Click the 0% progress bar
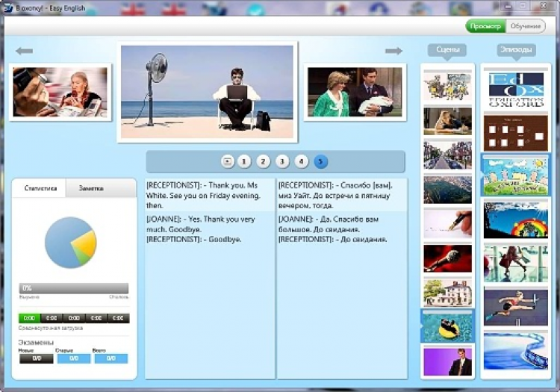560x392 pixels. click(74, 288)
